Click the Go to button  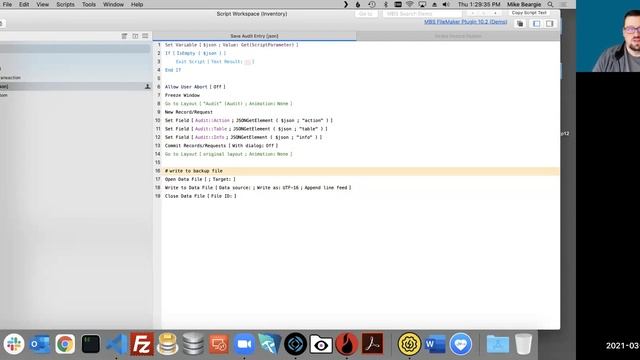click(366, 14)
